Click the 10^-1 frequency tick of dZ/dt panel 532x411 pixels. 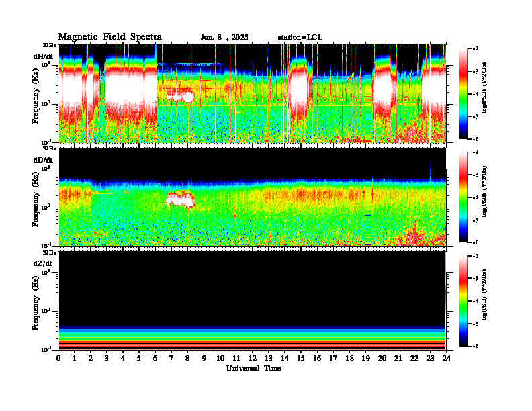click(46, 349)
